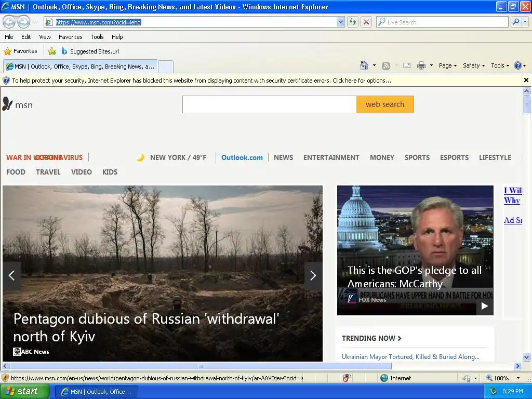Viewport: 532px width, 399px height.
Task: Click the msn butterfly logo
Action: 18,104
